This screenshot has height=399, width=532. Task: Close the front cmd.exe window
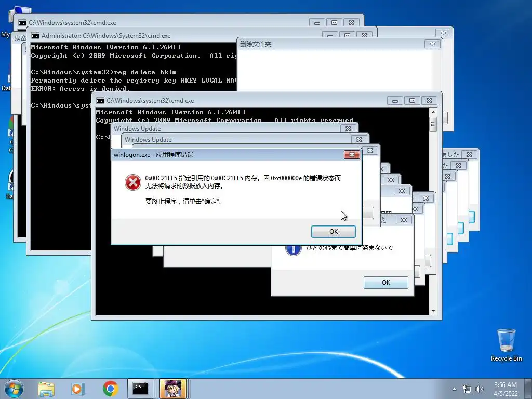pyautogui.click(x=429, y=101)
